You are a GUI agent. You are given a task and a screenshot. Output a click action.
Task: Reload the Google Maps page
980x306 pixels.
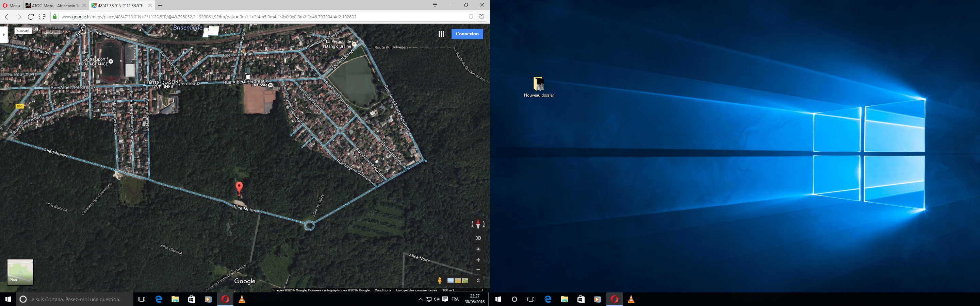(31, 17)
